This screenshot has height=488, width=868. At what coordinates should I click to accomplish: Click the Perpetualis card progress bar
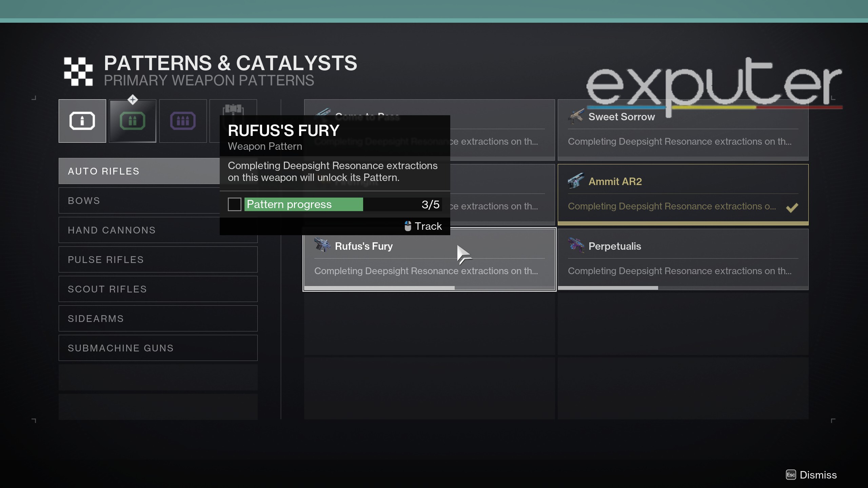(683, 288)
